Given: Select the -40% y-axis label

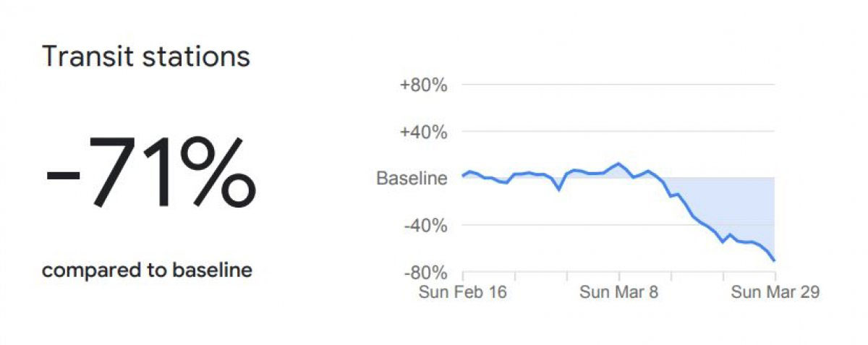Looking at the screenshot, I should click(425, 225).
